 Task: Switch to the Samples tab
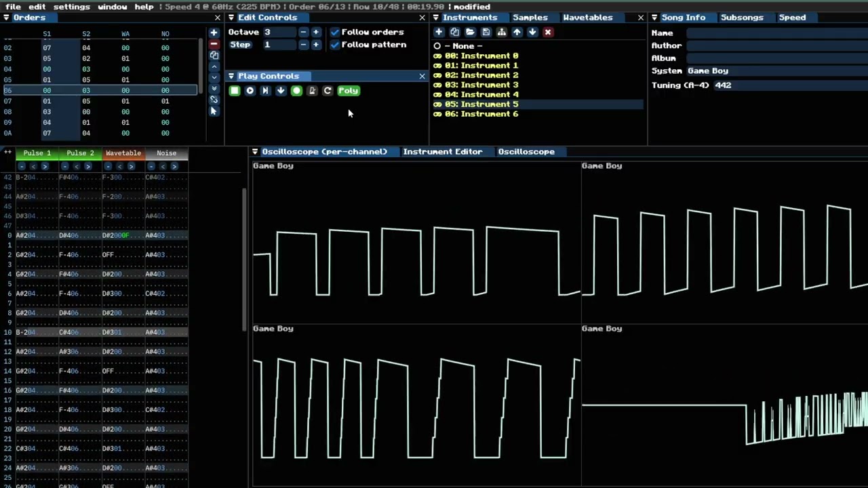pyautogui.click(x=530, y=18)
